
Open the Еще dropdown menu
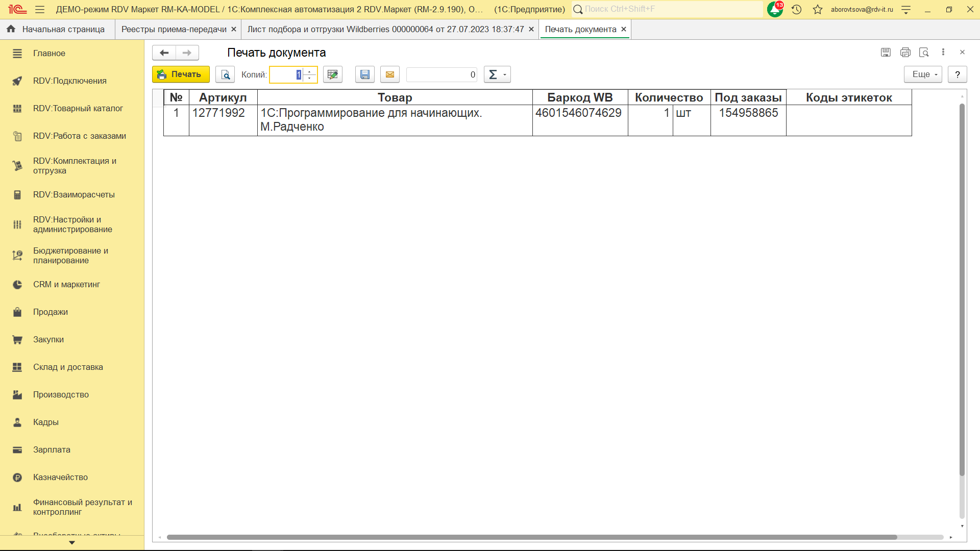tap(923, 74)
